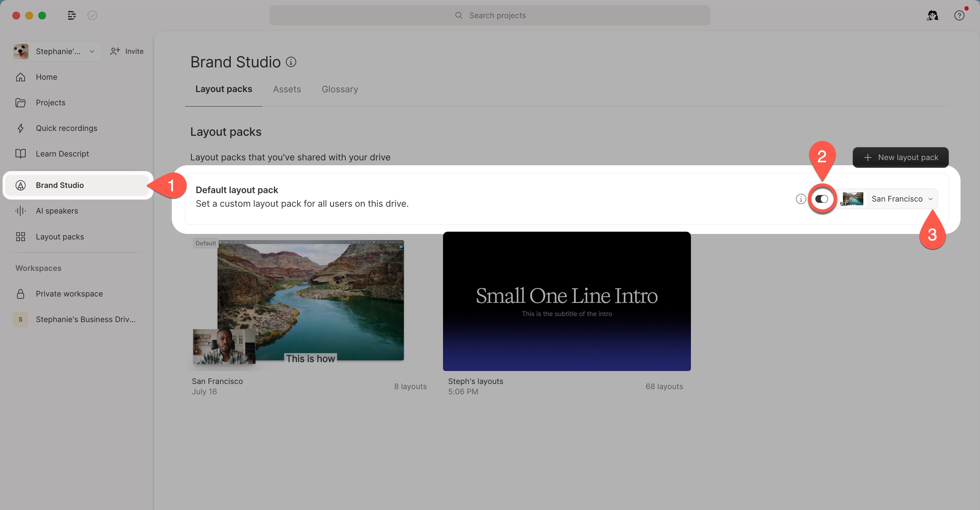This screenshot has height=510, width=980.
Task: Disable the Default layout pack toggle
Action: point(822,199)
